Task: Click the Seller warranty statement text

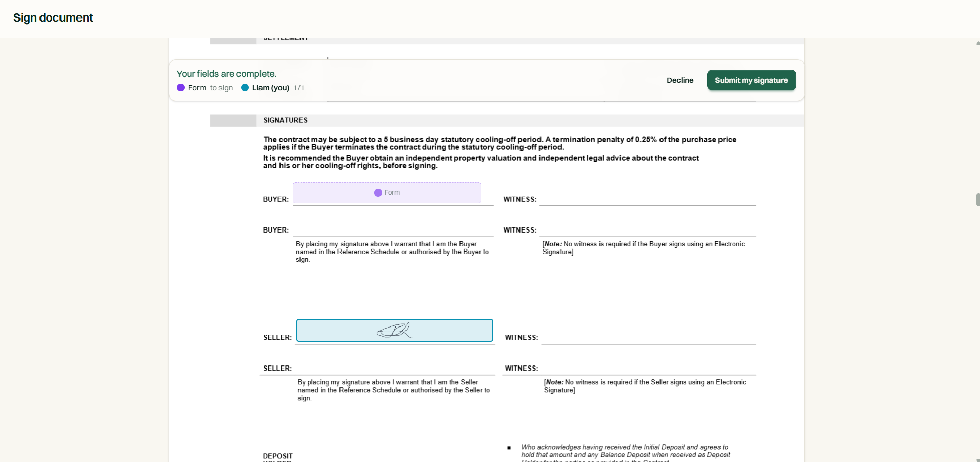Action: pyautogui.click(x=394, y=390)
